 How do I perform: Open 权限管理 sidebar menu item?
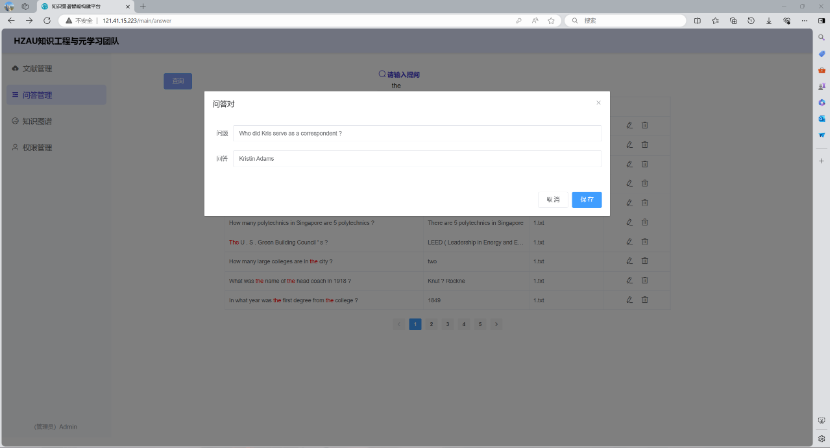click(x=37, y=148)
